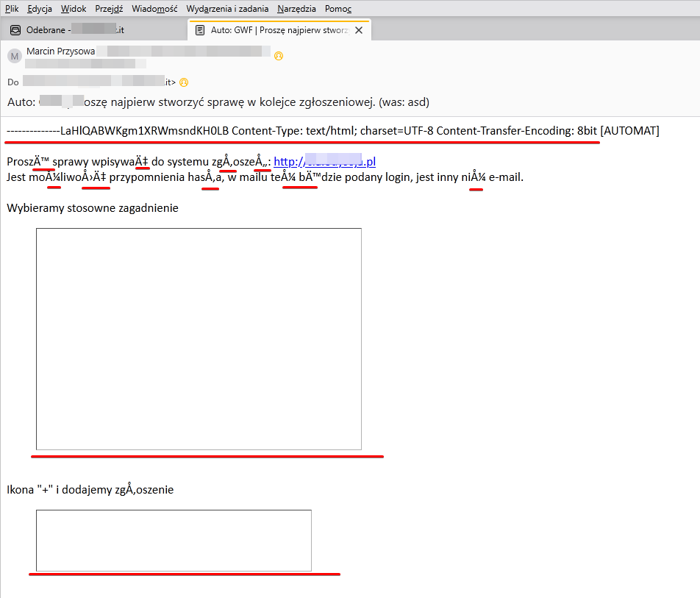Close the 'Auto: GWF' message tab
Viewport: 700px width, 598px height.
tap(359, 30)
